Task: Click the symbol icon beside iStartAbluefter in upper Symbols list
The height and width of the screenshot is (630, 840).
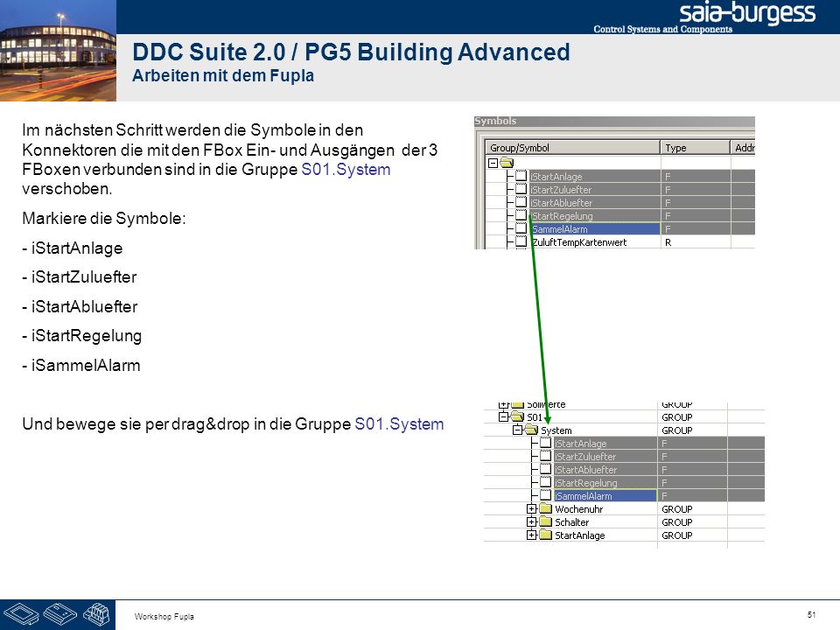Action: [x=521, y=202]
